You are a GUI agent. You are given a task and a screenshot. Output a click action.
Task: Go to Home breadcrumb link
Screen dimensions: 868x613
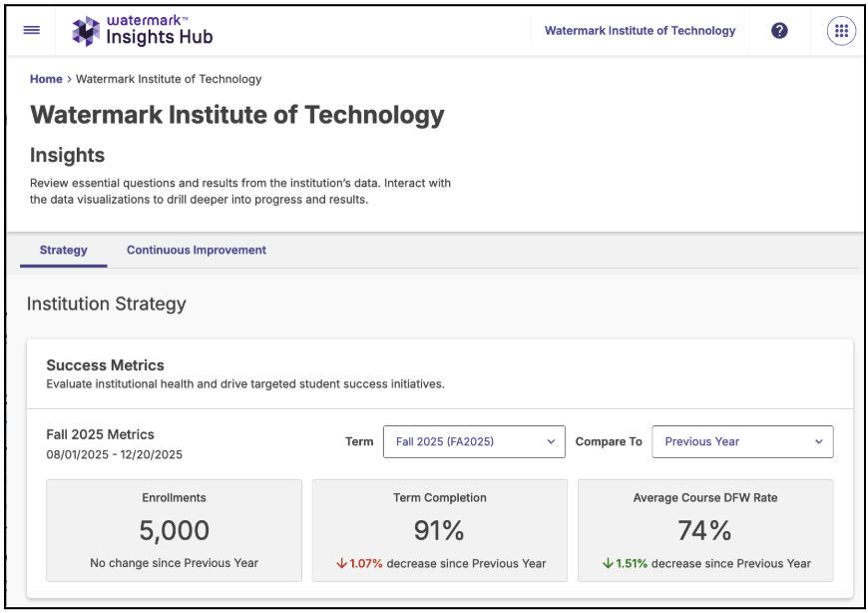[x=46, y=79]
